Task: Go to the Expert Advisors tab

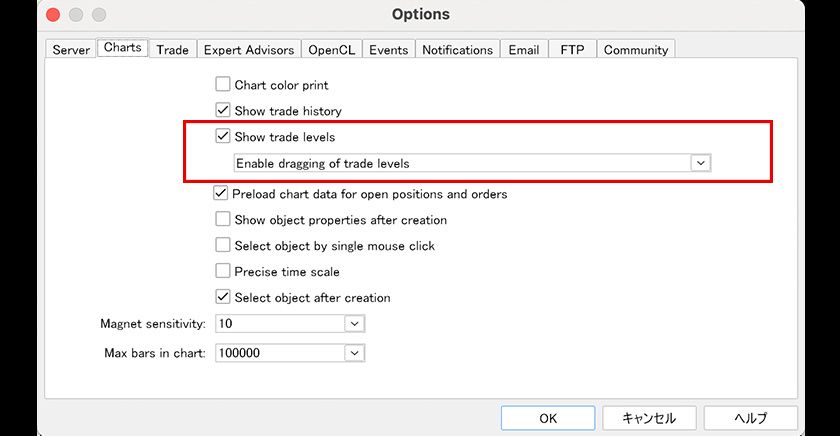Action: click(x=249, y=49)
